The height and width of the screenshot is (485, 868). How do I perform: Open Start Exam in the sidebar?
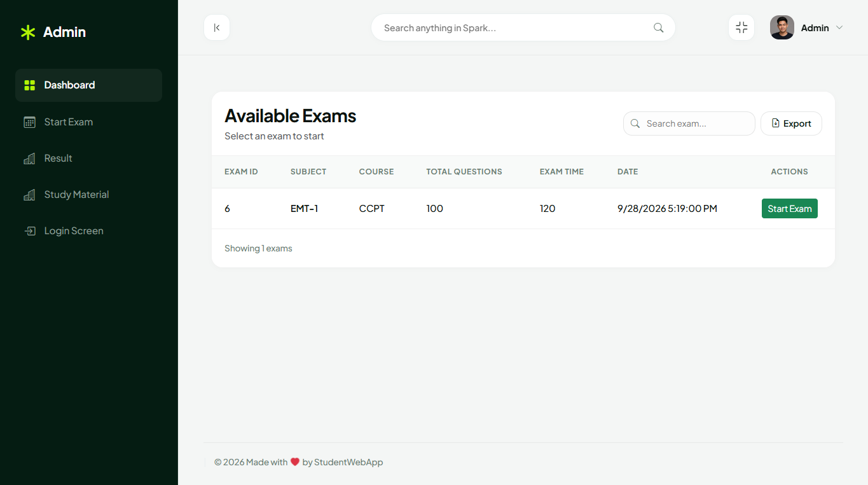[x=88, y=122]
